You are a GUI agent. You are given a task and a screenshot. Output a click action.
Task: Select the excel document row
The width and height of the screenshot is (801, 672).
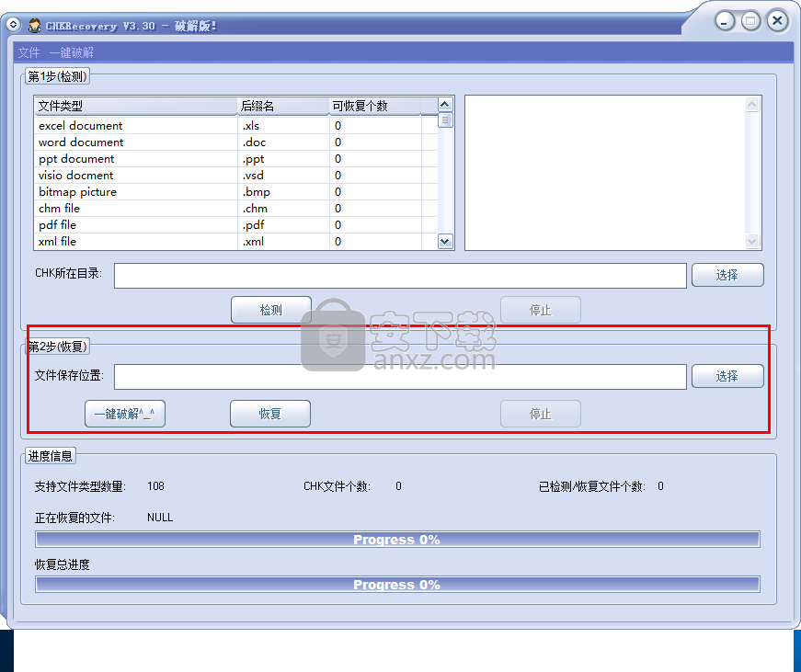(236, 126)
